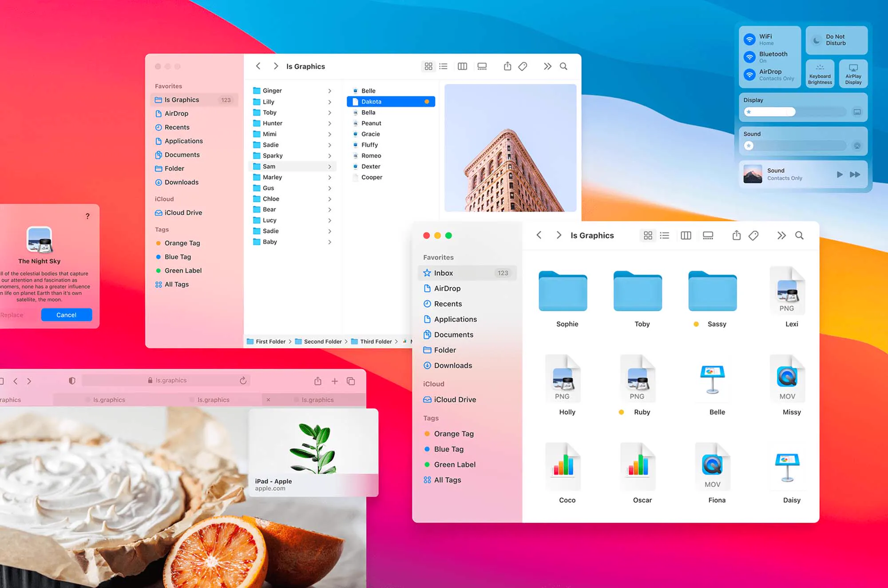Toggle AirDrop in Control Center

point(749,75)
